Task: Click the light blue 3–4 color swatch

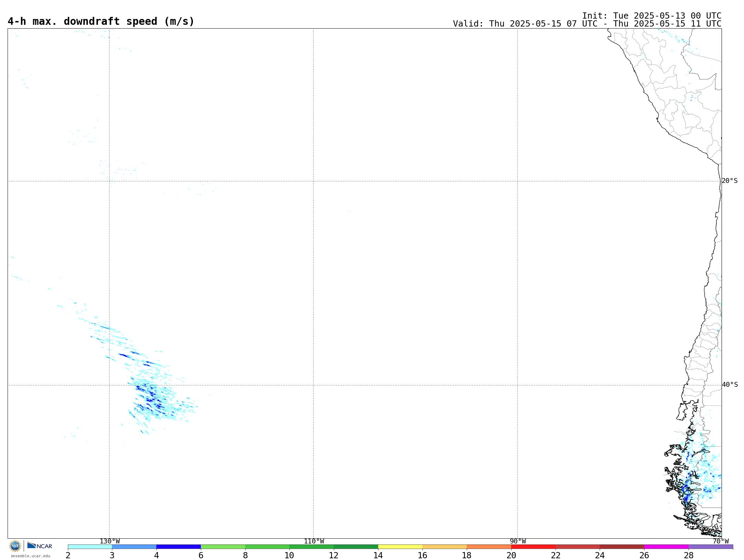Action: coord(134,547)
